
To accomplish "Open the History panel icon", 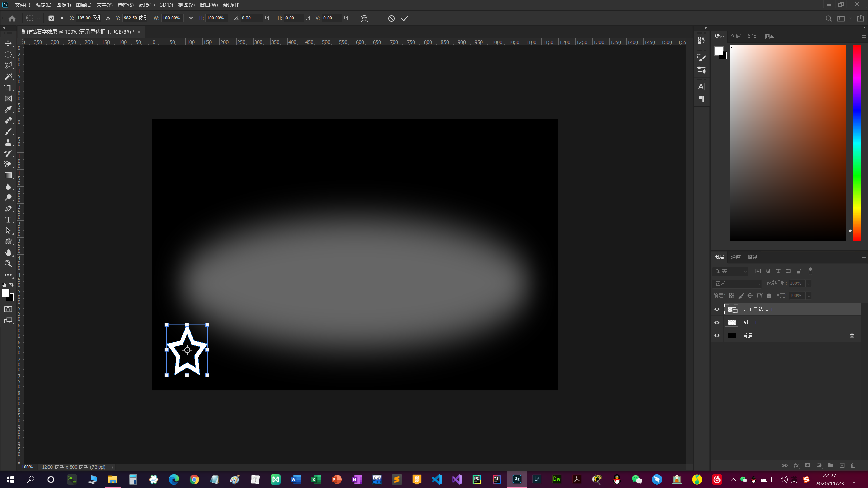I will click(702, 41).
